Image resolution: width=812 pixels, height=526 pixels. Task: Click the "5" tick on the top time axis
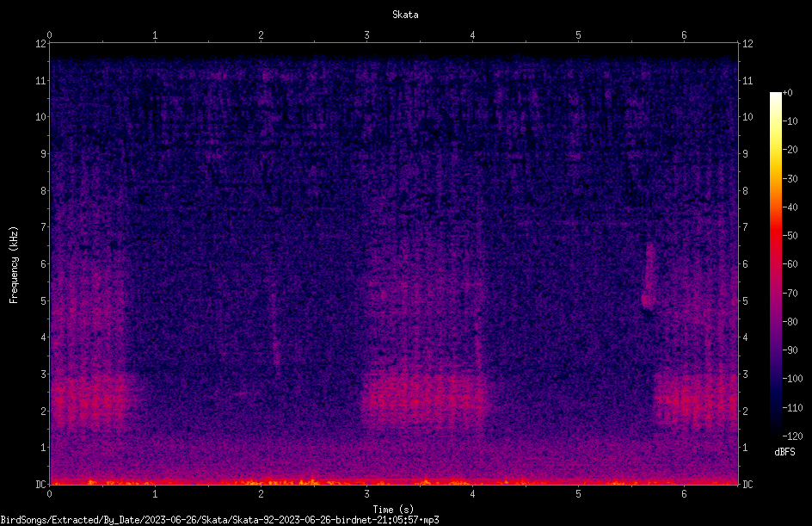pos(578,35)
